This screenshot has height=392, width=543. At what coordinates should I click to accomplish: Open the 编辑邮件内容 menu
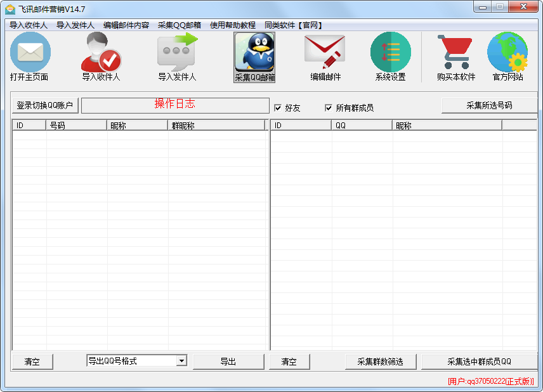coord(126,25)
